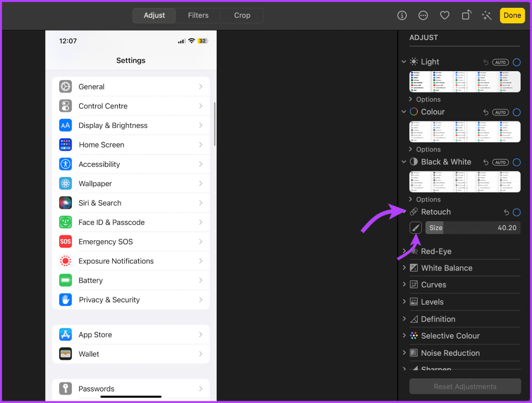Click AUTO next to Black & White

500,162
